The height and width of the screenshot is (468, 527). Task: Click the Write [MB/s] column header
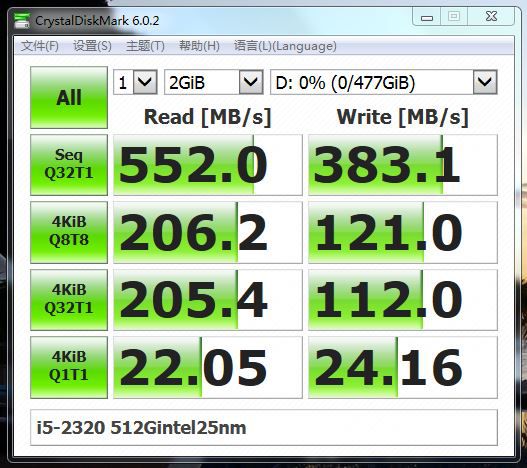point(403,117)
